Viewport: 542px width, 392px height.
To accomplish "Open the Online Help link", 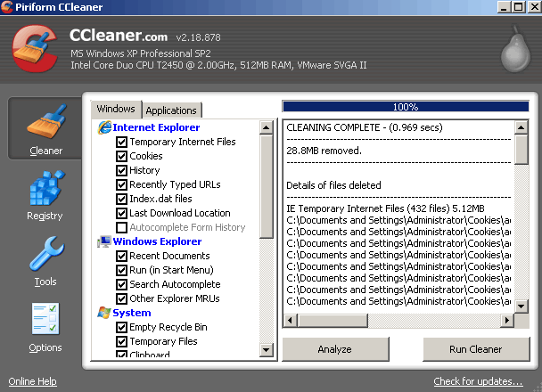I will (32, 381).
